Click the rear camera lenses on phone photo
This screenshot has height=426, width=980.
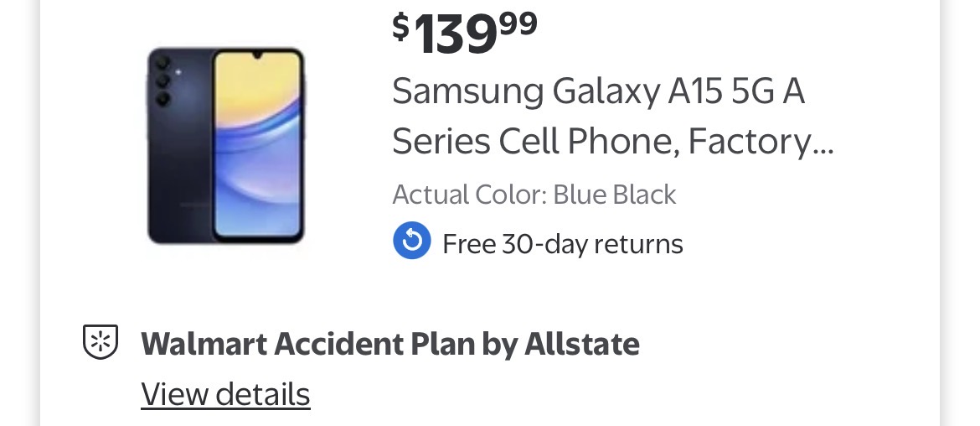tap(162, 81)
